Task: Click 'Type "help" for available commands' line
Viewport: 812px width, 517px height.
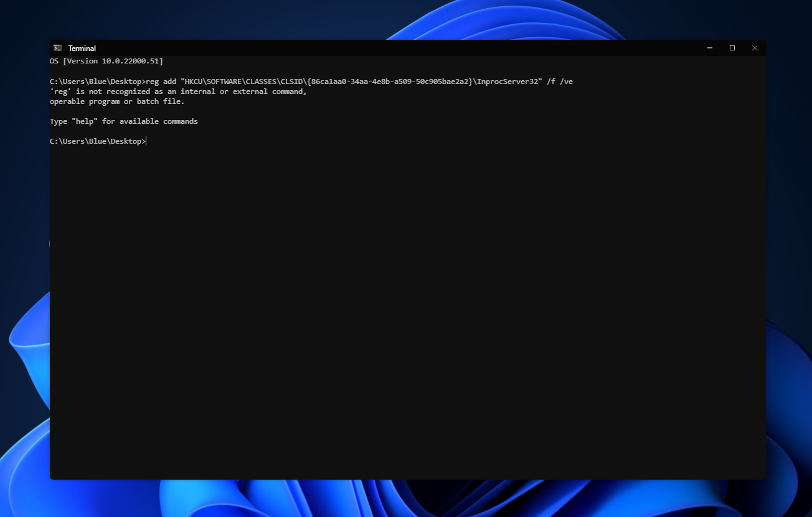Action: click(124, 121)
